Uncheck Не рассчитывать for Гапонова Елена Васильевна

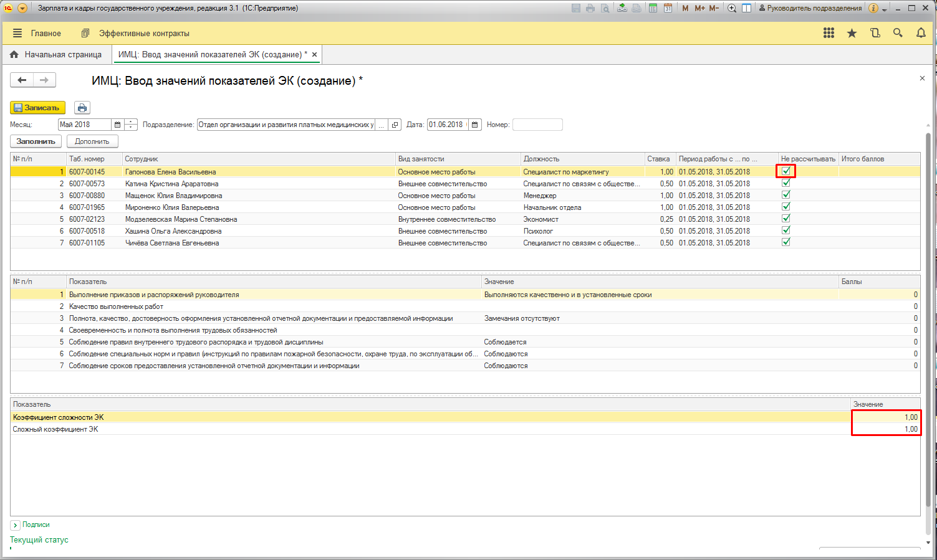click(x=786, y=171)
